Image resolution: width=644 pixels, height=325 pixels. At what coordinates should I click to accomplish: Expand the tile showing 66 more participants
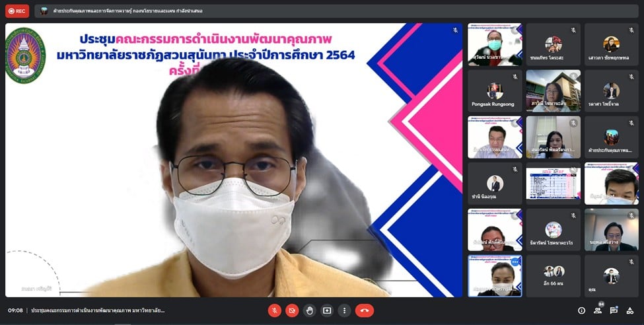(553, 275)
